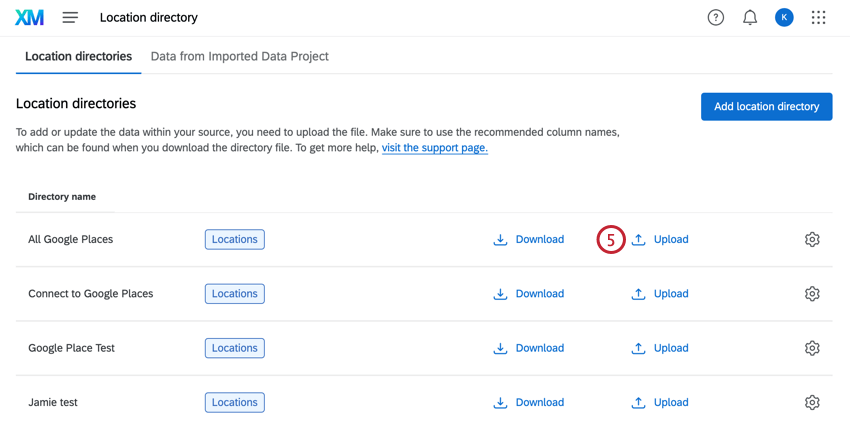
Task: Click Locations tag for Connect to Google Places
Action: tap(235, 293)
